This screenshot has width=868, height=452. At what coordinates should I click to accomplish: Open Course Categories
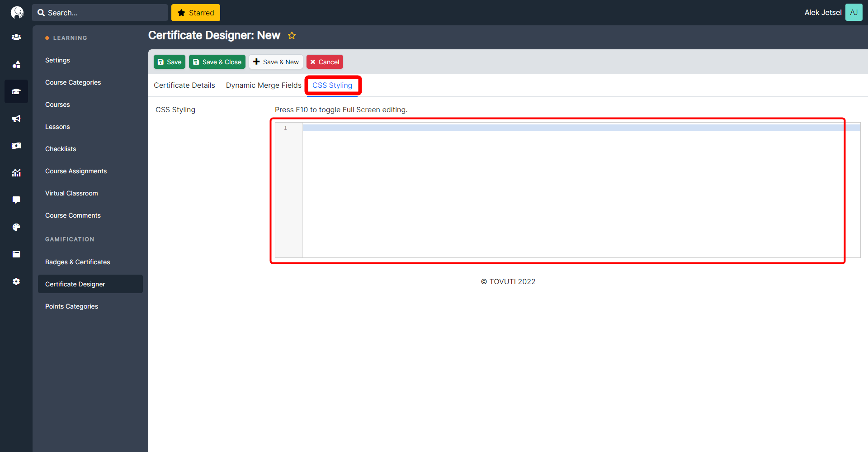73,82
